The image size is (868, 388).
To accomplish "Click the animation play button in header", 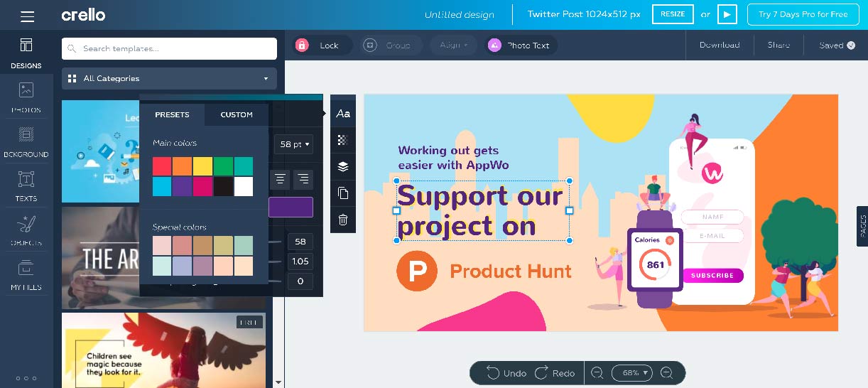I will [727, 14].
